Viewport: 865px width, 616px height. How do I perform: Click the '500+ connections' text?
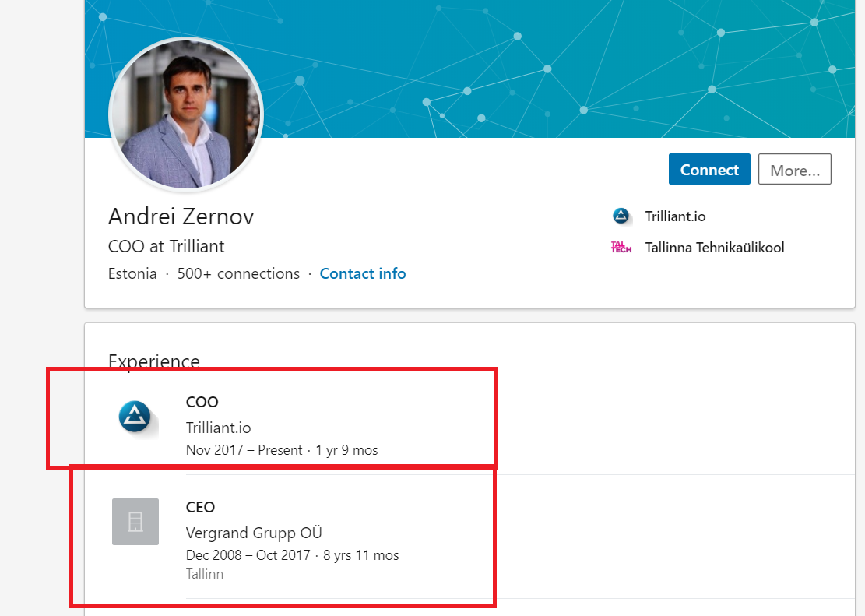238,274
